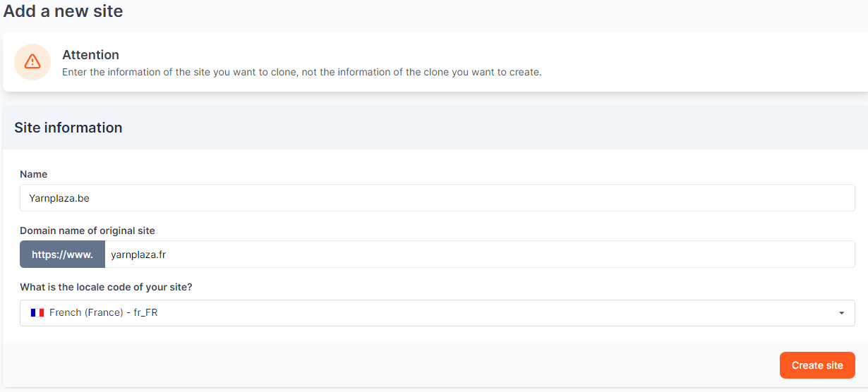Click the clone information warning message

coord(301,72)
